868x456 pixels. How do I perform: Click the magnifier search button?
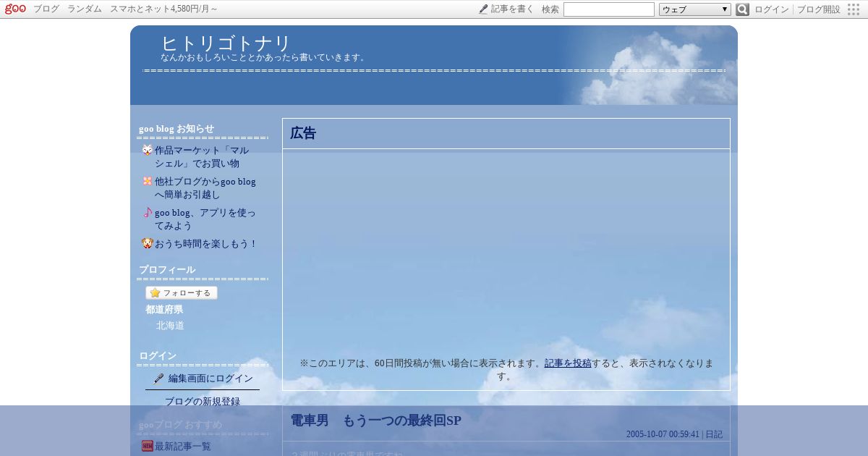click(x=742, y=9)
